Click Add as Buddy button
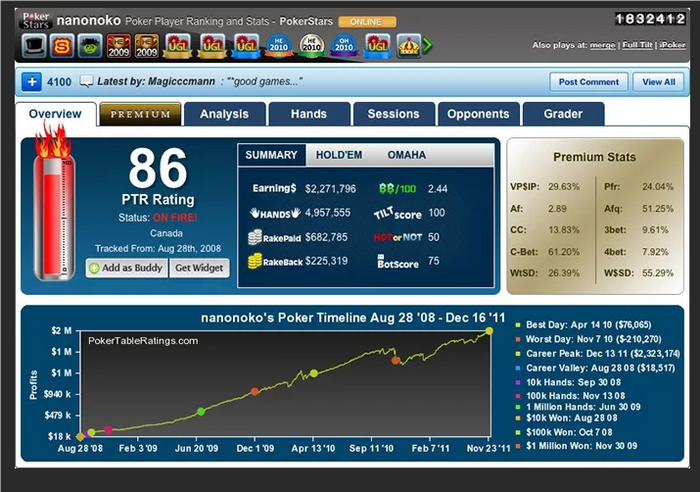The height and width of the screenshot is (492, 700). [x=127, y=268]
